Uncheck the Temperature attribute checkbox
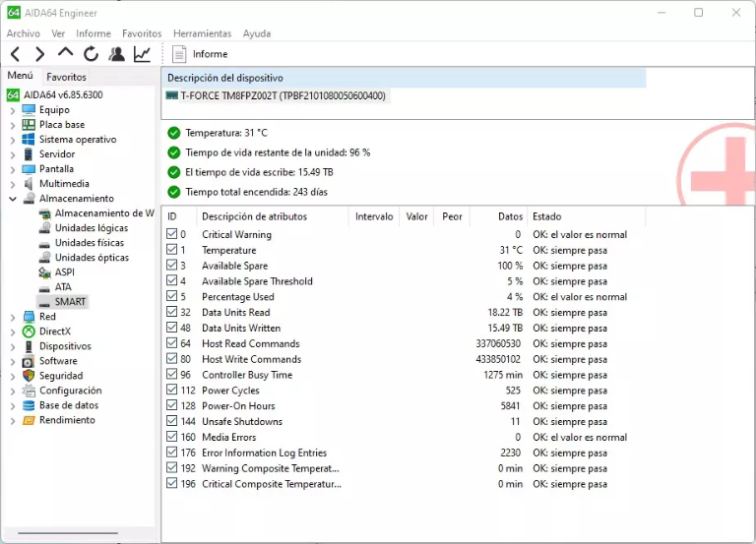Image resolution: width=756 pixels, height=544 pixels. (x=171, y=249)
